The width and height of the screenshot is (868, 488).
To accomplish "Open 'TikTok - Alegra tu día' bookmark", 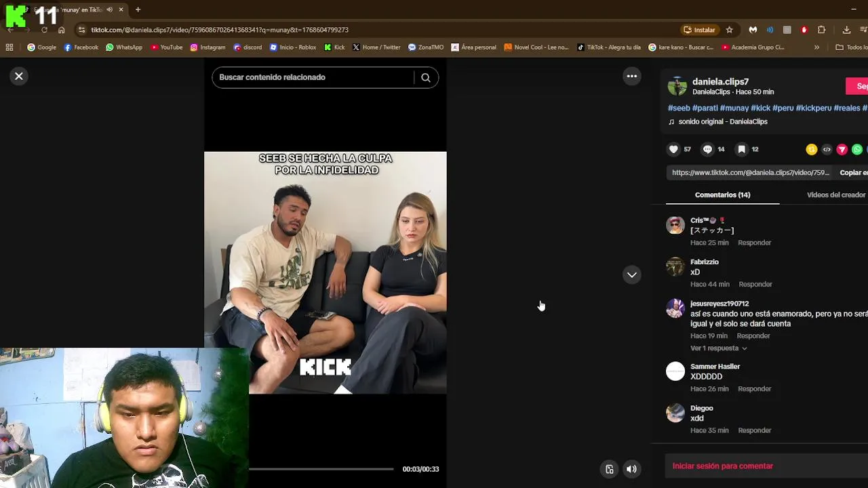I will (x=609, y=47).
